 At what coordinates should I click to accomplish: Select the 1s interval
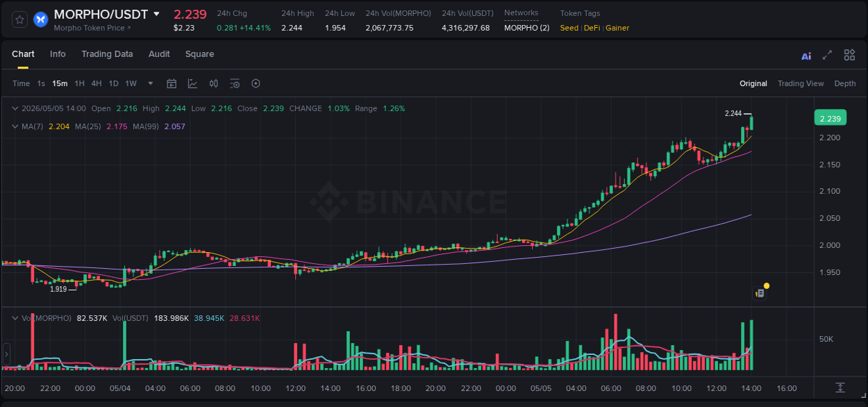click(41, 83)
